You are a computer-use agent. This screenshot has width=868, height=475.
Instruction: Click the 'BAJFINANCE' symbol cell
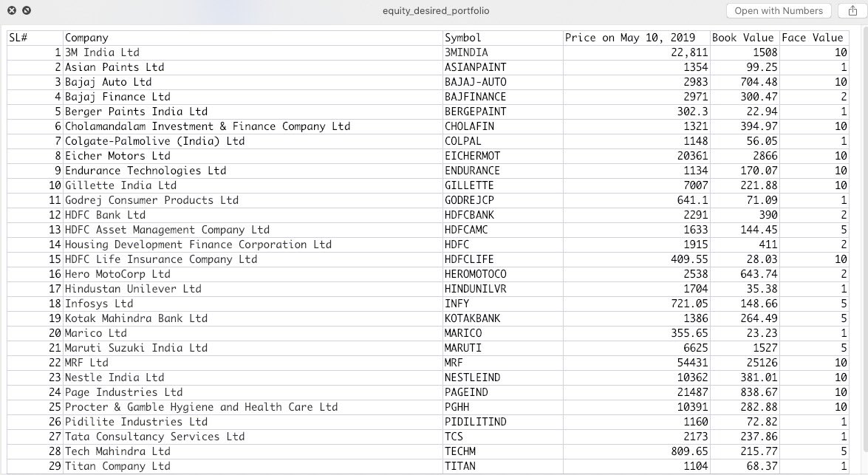tap(502, 97)
